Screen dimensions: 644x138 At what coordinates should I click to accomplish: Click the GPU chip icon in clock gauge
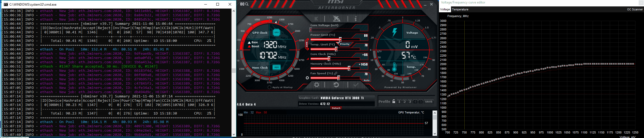click(276, 32)
